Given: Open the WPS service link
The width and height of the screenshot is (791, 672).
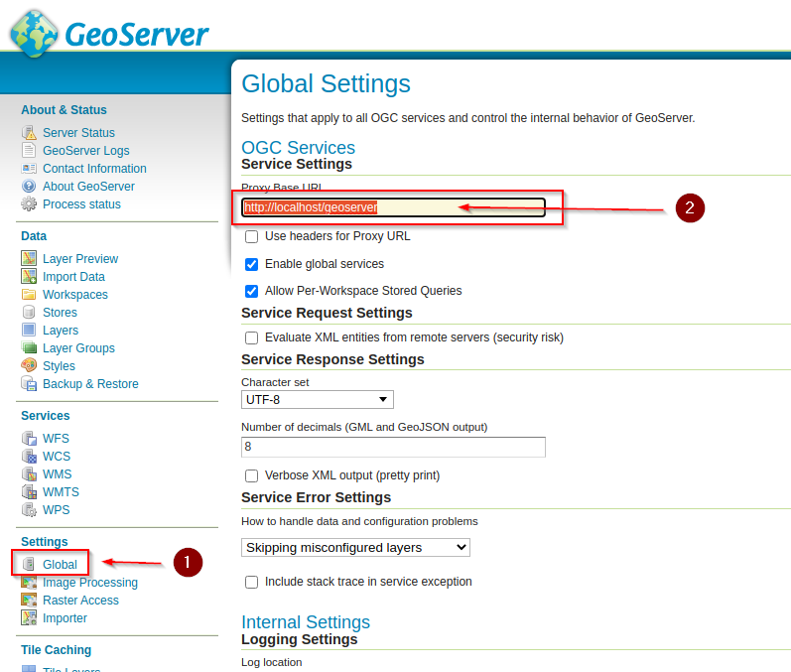Looking at the screenshot, I should 56,510.
